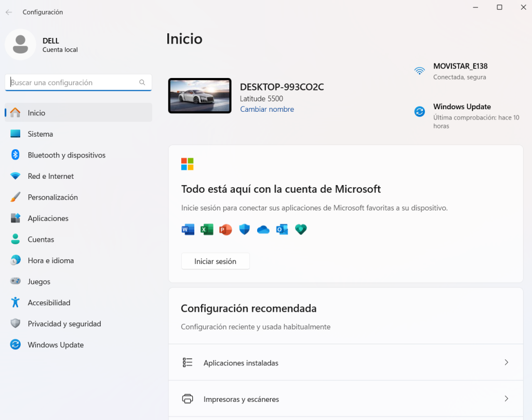
Task: Click the Iniciar sesión button
Action: tap(216, 261)
